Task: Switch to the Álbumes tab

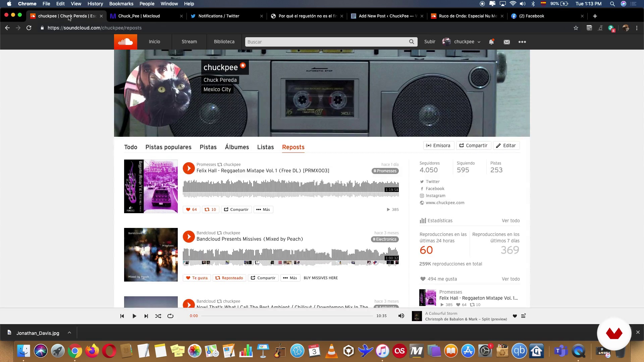Action: coord(237,147)
